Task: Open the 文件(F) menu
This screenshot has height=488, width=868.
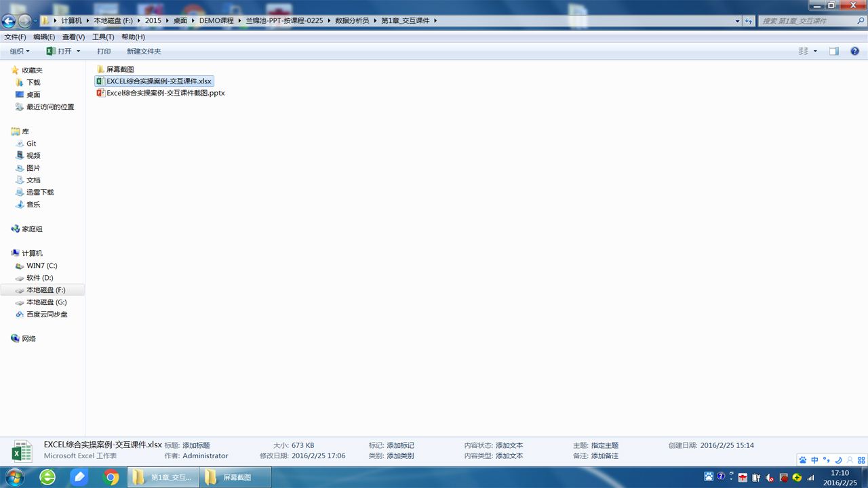Action: [x=15, y=37]
